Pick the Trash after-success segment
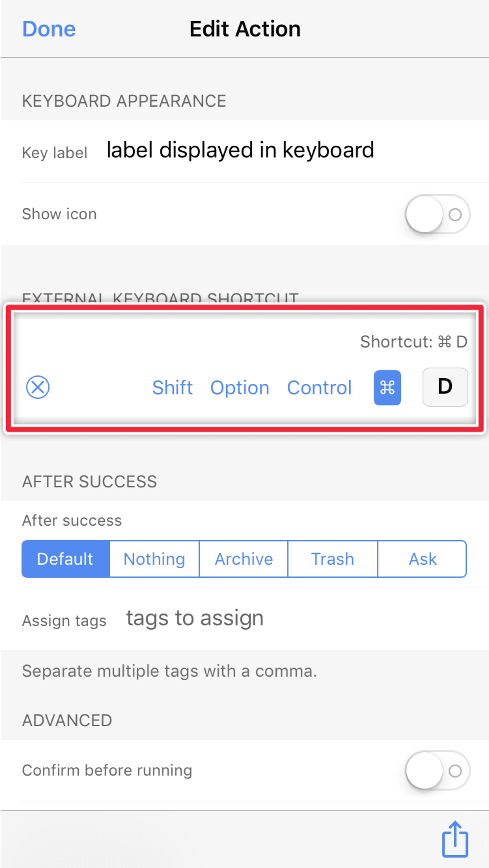 coord(333,559)
